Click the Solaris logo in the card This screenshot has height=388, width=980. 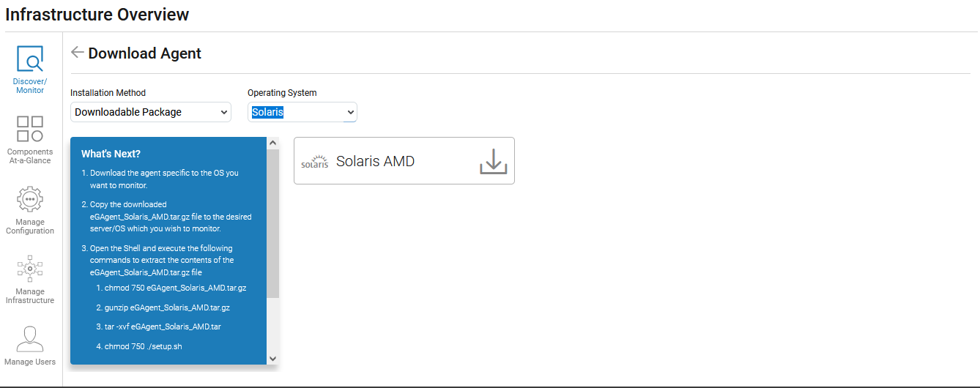314,162
